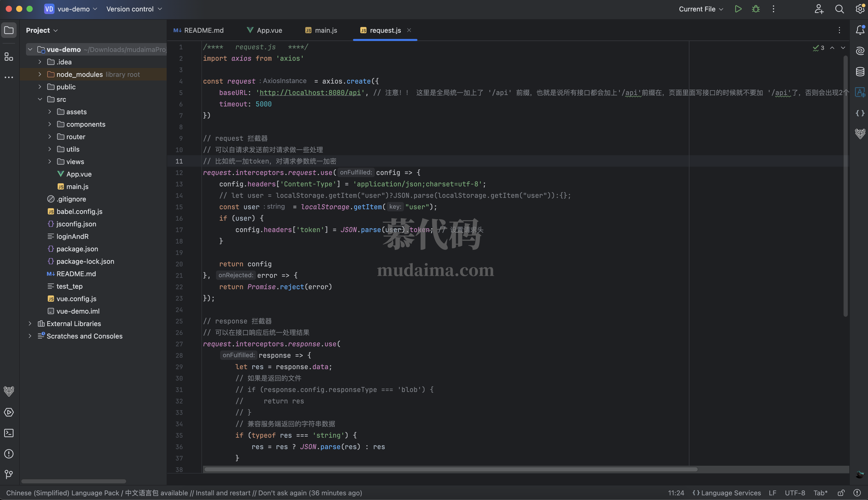The width and height of the screenshot is (868, 500).
Task: Open IDE Settings with the gear icon
Action: tap(860, 9)
